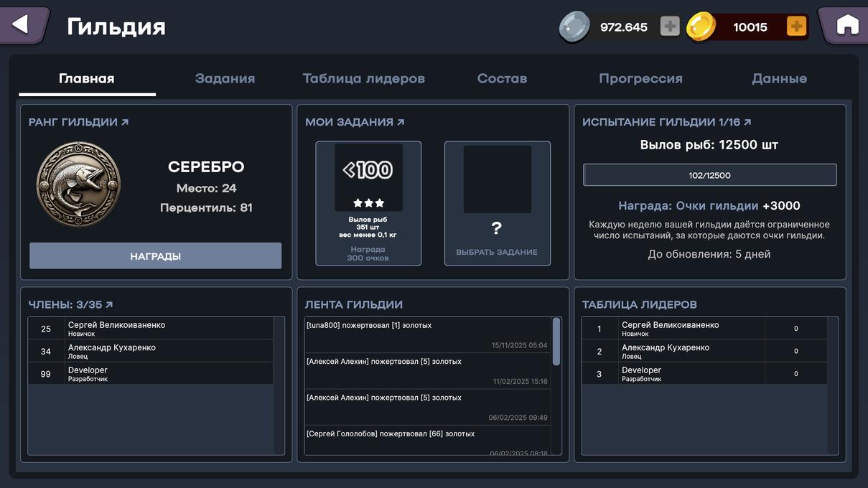Screen dimensions: 868x488
Task: Click the gold coin icon
Action: point(701,27)
